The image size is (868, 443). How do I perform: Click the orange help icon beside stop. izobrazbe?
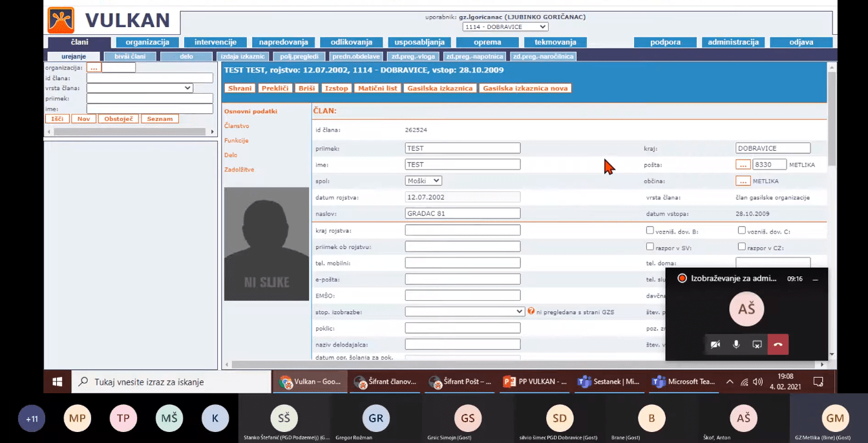531,311
